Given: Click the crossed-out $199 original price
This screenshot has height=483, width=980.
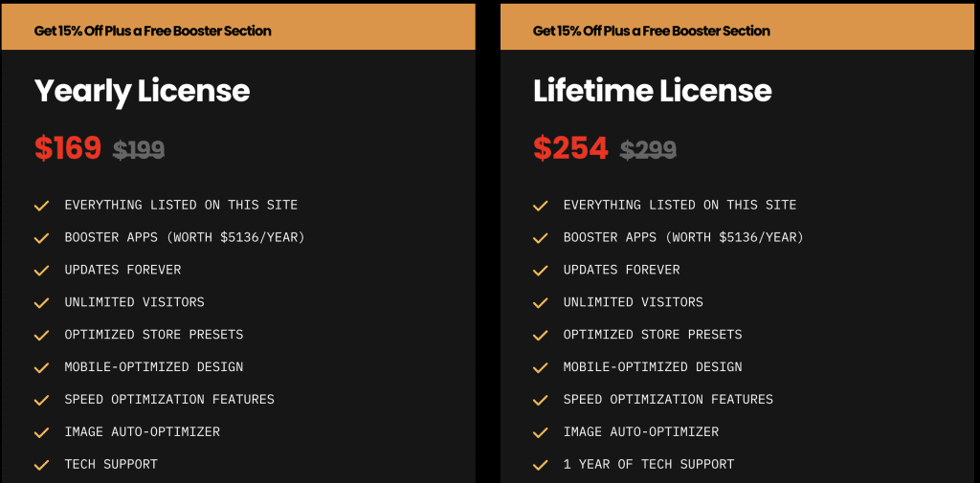Looking at the screenshot, I should pos(139,150).
